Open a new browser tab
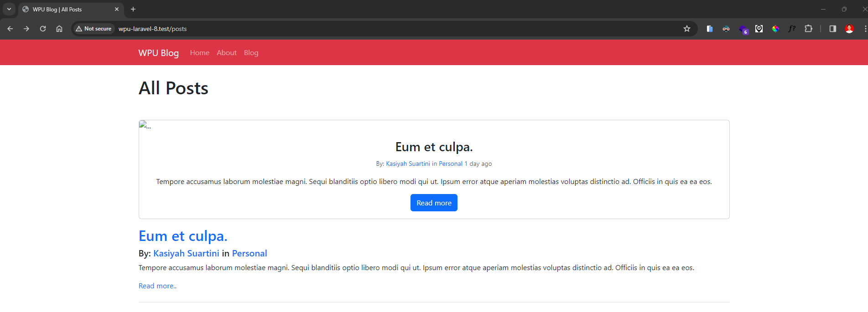This screenshot has width=868, height=312. click(133, 9)
